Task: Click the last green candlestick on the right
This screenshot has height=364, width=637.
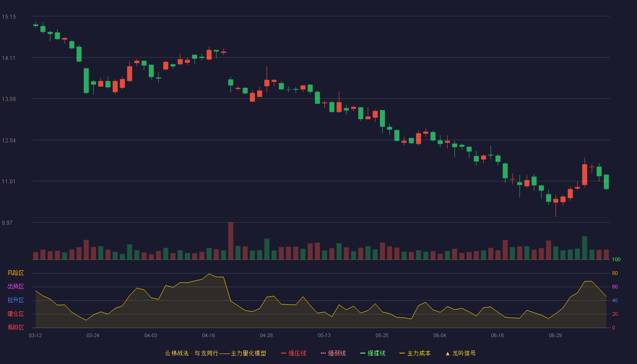Action: pos(606,182)
